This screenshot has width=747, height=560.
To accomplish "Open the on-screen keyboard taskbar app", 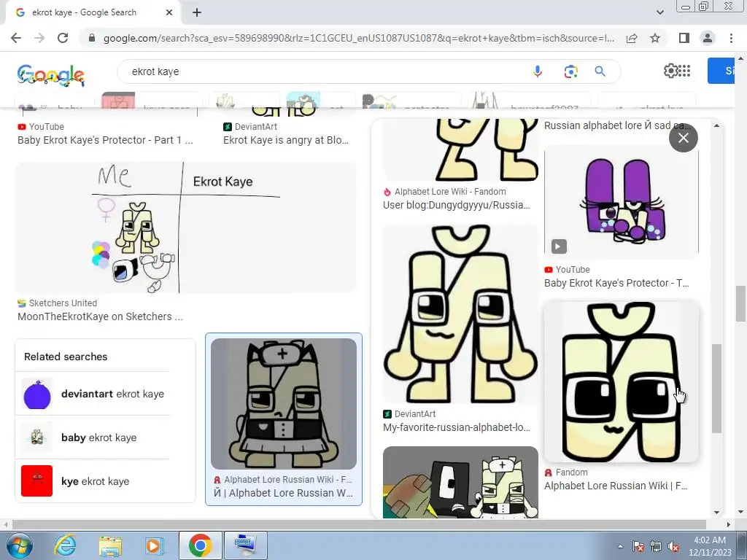I will [245, 545].
